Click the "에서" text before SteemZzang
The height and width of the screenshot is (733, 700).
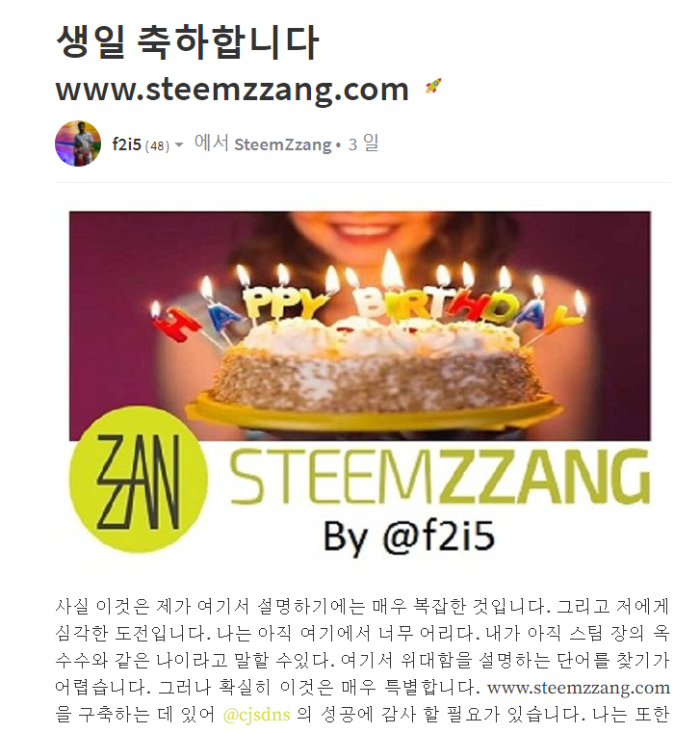(211, 143)
